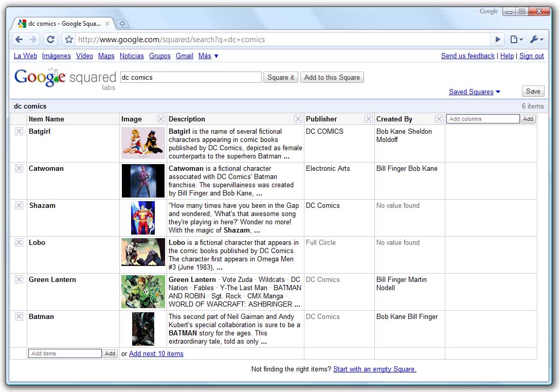Sign out of the account
The height and width of the screenshot is (392, 560).
click(x=531, y=56)
